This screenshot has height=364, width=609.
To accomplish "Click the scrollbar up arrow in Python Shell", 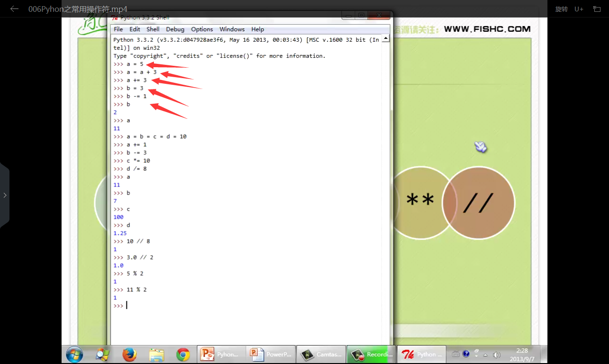I will tap(385, 38).
